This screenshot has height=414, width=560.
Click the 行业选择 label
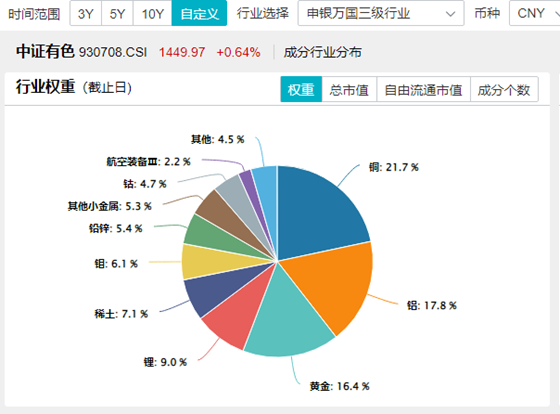pos(262,14)
